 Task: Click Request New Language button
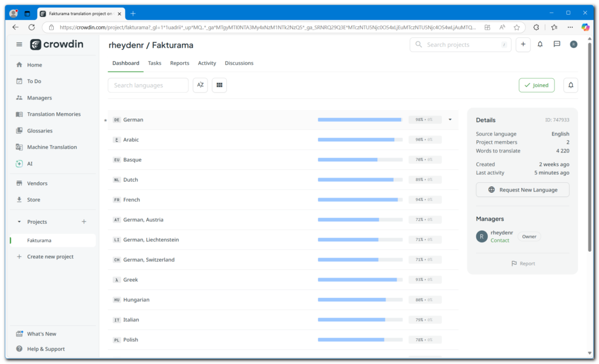click(522, 190)
